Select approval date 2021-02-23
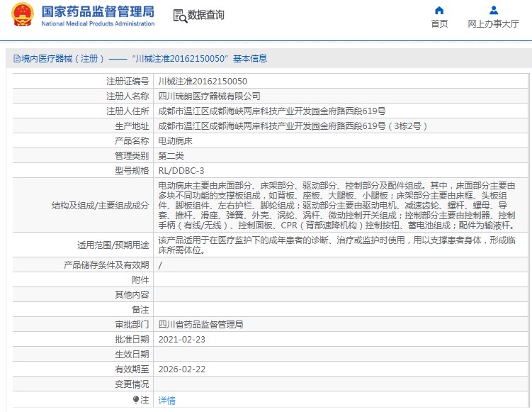The image size is (532, 412). [x=182, y=339]
